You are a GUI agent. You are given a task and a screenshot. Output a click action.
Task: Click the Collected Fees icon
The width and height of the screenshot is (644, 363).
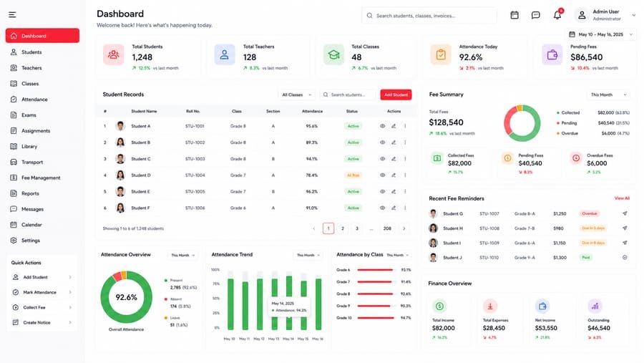pos(437,158)
